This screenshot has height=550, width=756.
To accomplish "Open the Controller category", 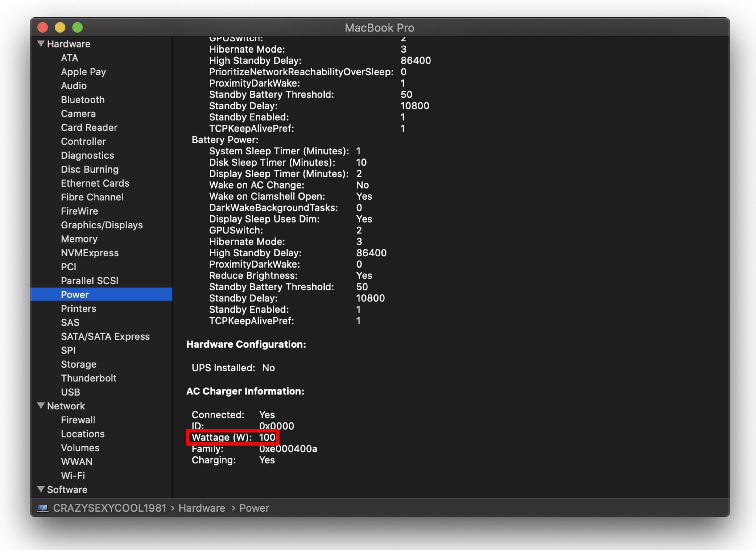I will (83, 141).
